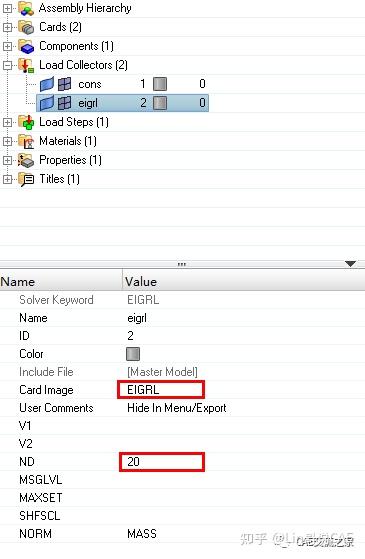Click the eigrl row ID number 2
The image size is (365, 559).
point(143,103)
